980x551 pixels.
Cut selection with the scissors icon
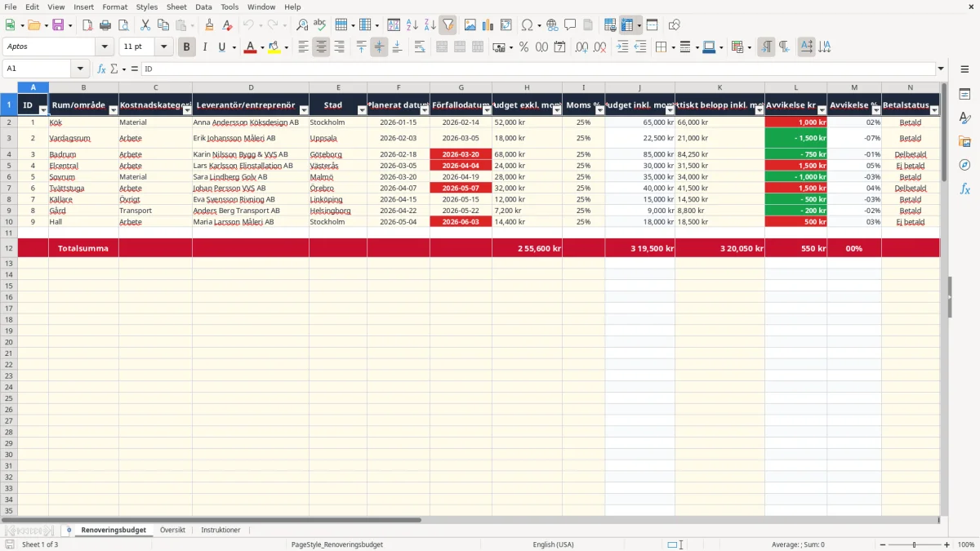(x=145, y=25)
